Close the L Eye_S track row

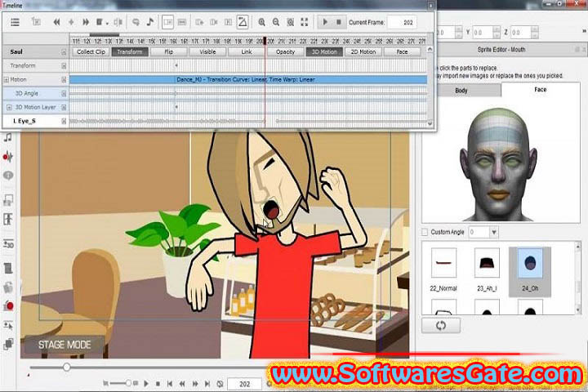point(64,121)
